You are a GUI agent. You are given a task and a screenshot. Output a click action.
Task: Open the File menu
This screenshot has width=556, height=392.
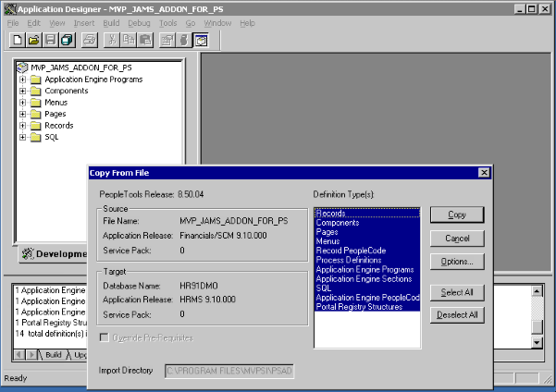(13, 23)
